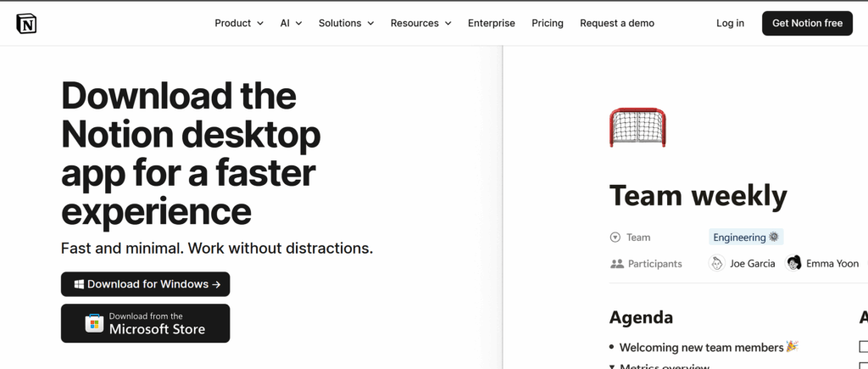This screenshot has height=369, width=868.
Task: Click the Notion logo icon
Action: 26,23
